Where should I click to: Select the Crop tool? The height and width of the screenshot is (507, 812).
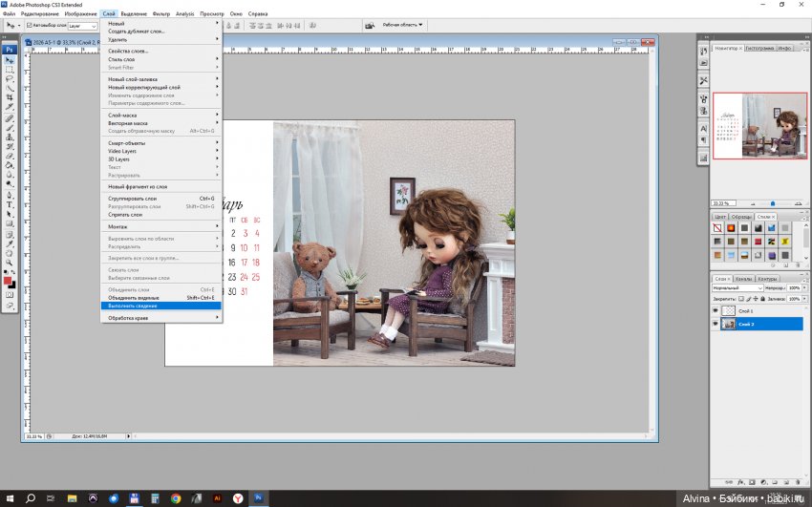[x=10, y=97]
